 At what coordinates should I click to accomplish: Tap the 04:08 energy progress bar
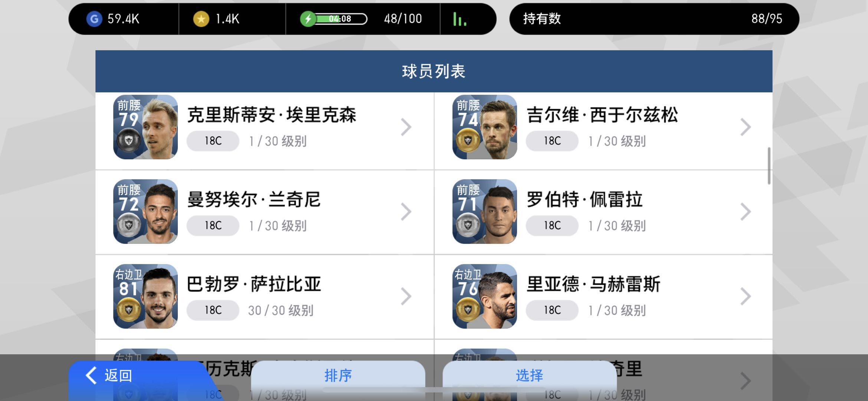click(340, 19)
